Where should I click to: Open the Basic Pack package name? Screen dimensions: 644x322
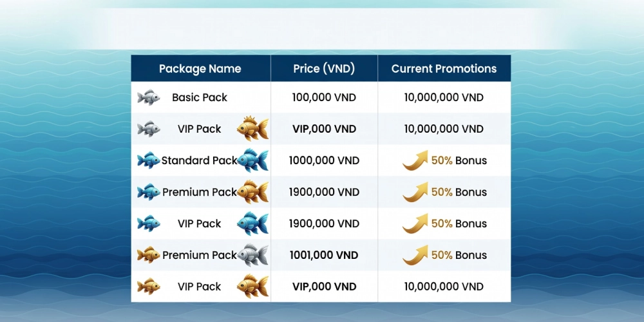coord(200,98)
